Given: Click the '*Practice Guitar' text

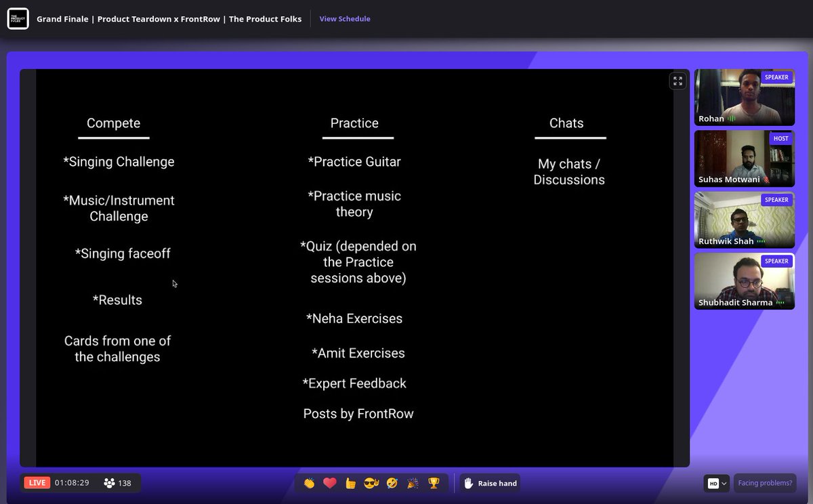Looking at the screenshot, I should click(x=354, y=162).
